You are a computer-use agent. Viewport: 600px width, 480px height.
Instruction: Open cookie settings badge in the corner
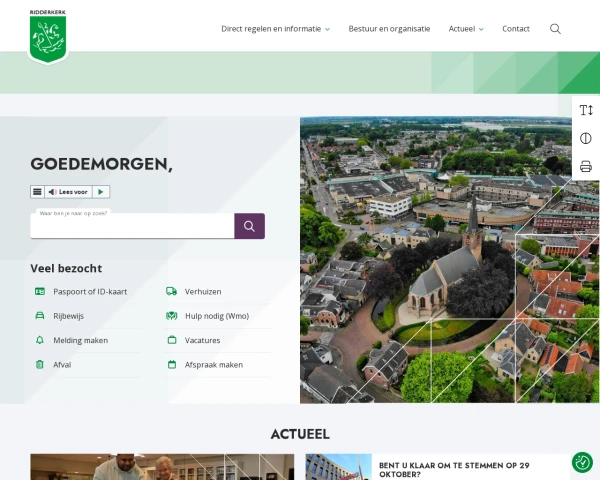[582, 462]
